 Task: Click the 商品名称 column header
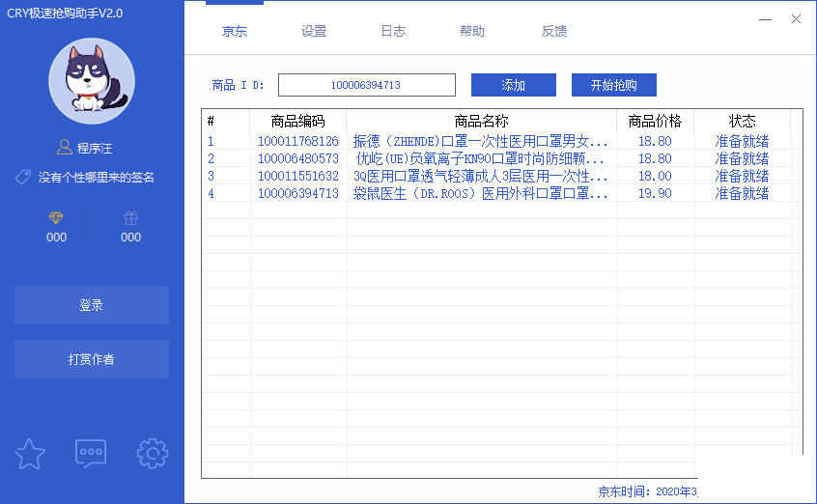[482, 121]
